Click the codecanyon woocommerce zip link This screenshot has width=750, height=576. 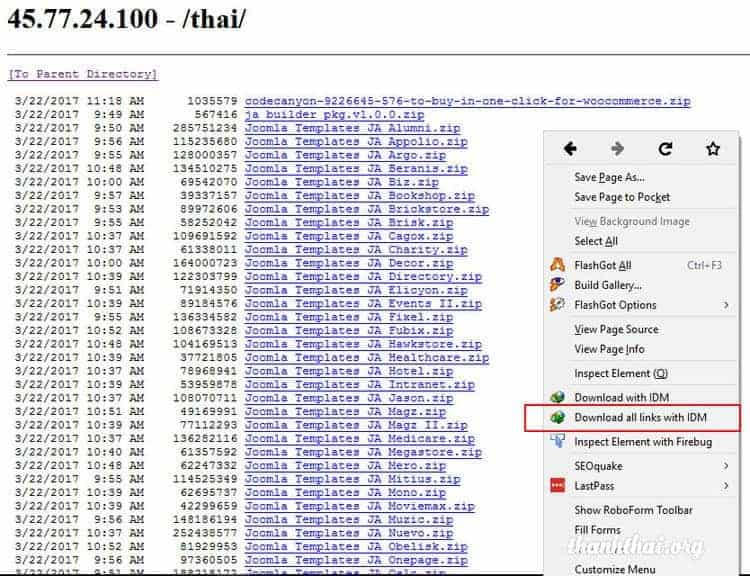pyautogui.click(x=467, y=101)
